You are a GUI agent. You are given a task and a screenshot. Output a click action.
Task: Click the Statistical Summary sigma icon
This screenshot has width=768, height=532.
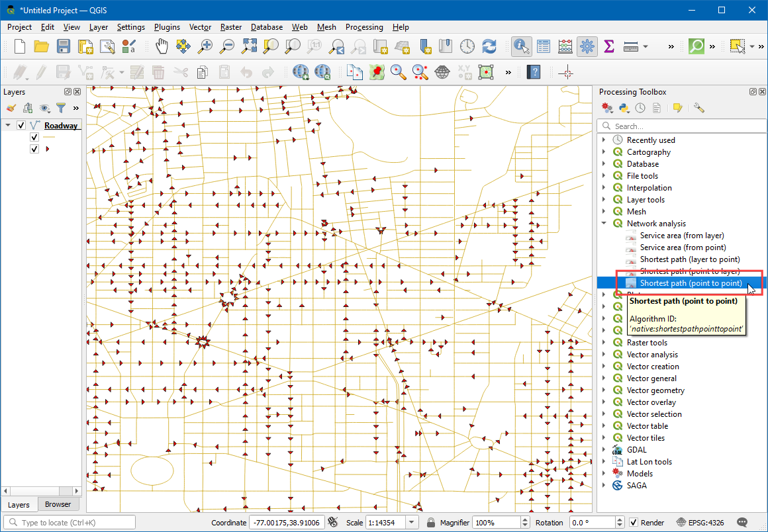coord(609,46)
